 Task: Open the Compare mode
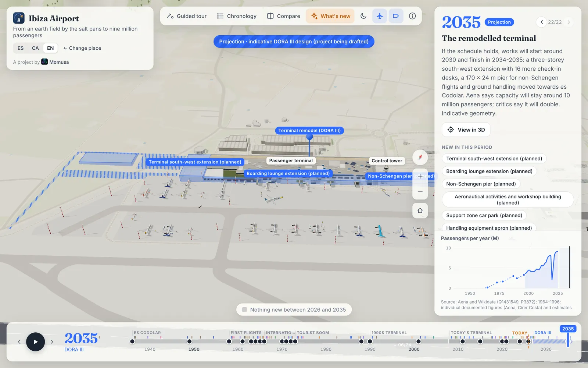[283, 16]
